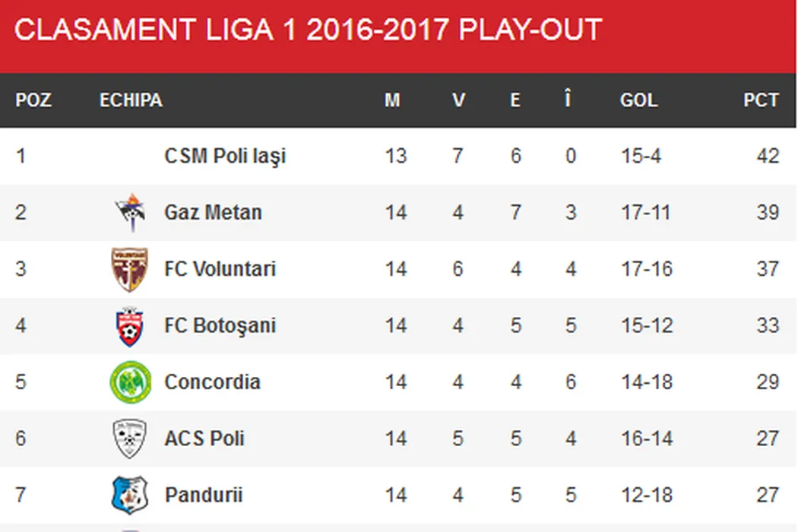
Task: Click the FC Voluntari club crest
Action: click(x=129, y=269)
